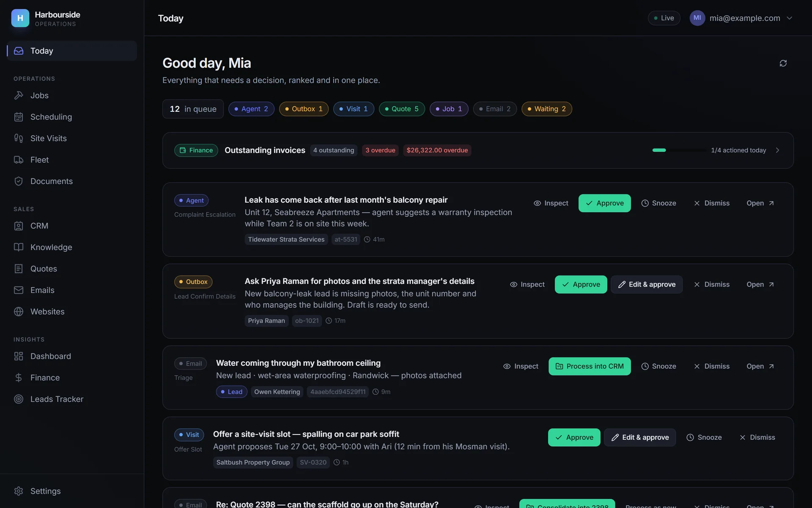Go to Site Visits page
The image size is (812, 508).
point(72,138)
